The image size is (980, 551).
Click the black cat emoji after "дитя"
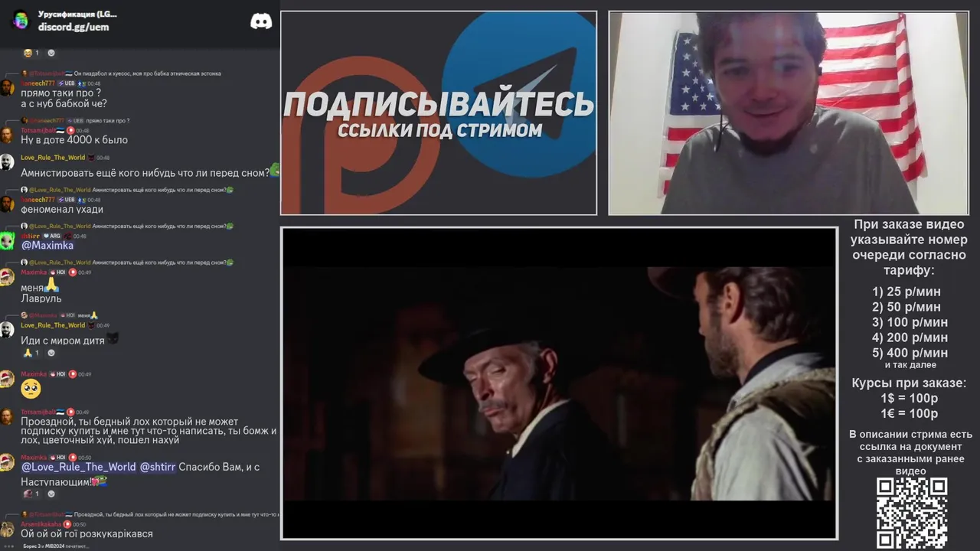[x=113, y=339]
